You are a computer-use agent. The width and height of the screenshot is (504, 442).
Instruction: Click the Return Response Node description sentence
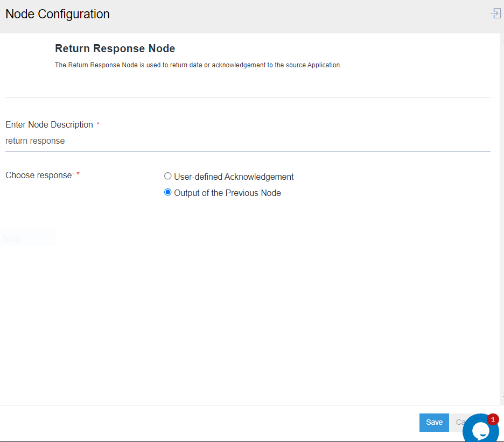click(x=198, y=65)
